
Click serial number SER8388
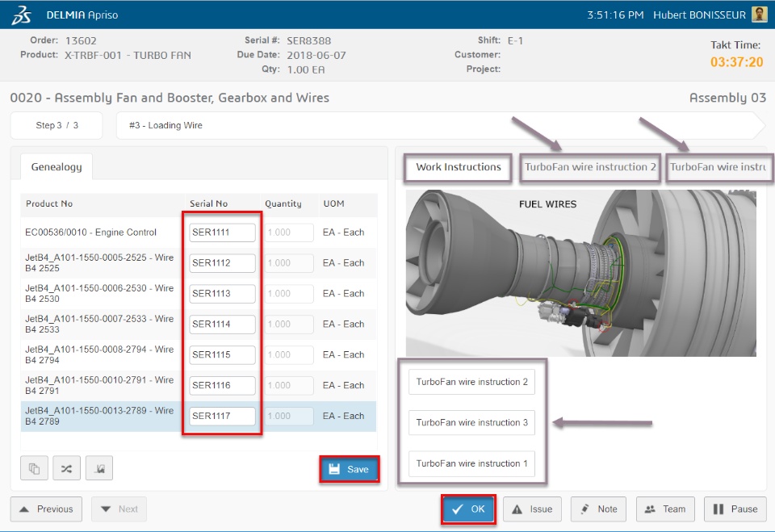tap(309, 41)
